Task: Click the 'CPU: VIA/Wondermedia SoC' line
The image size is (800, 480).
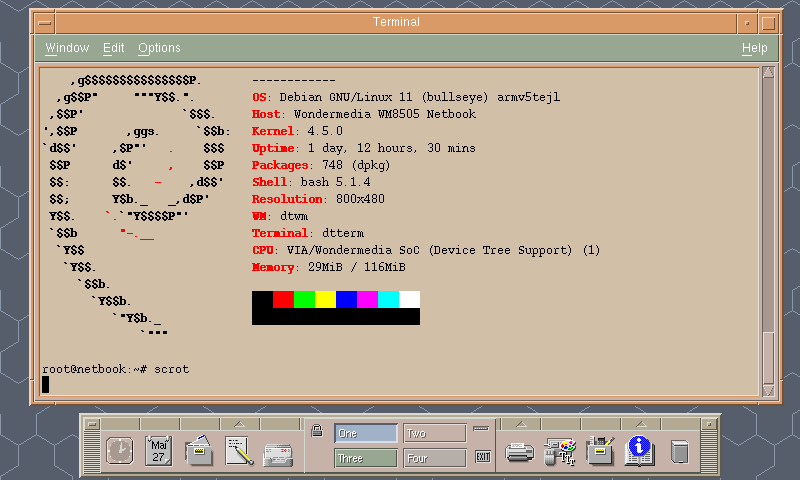Action: point(426,250)
